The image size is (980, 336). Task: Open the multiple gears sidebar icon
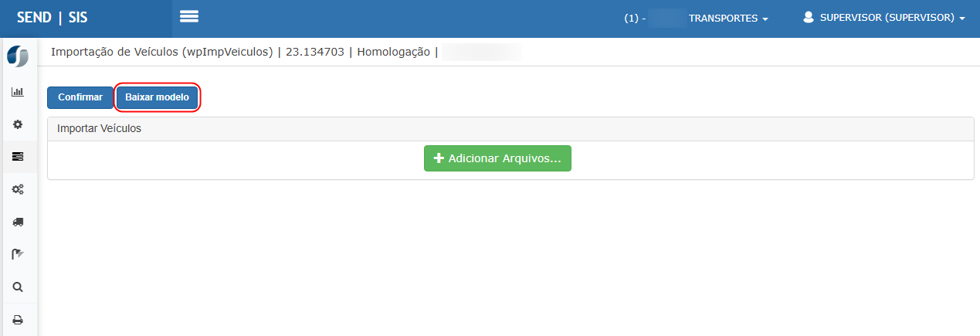coord(18,189)
